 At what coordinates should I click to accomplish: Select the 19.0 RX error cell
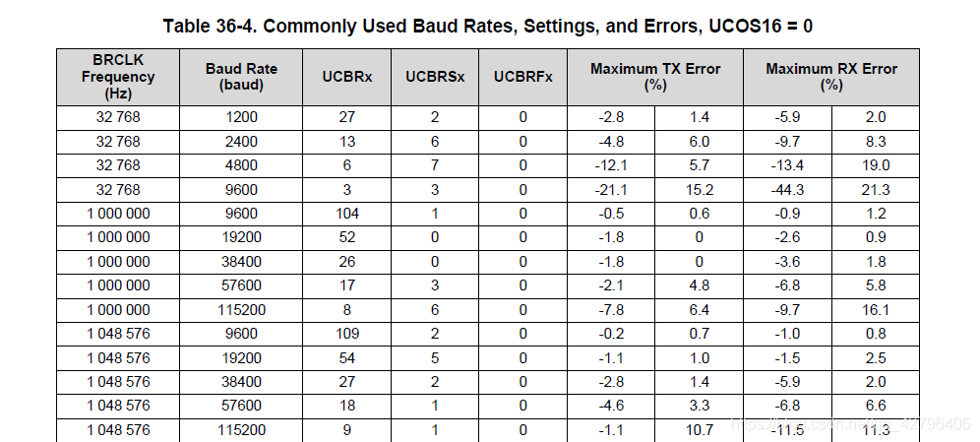click(876, 165)
